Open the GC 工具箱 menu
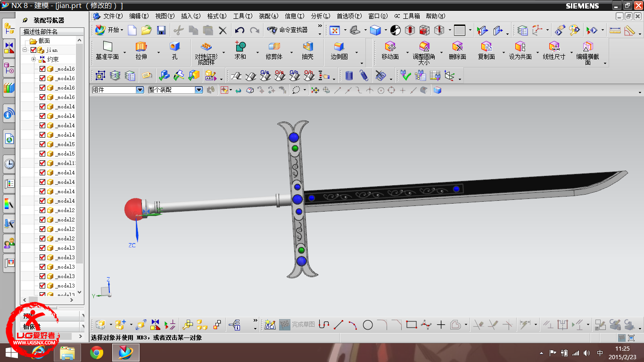 tap(407, 16)
